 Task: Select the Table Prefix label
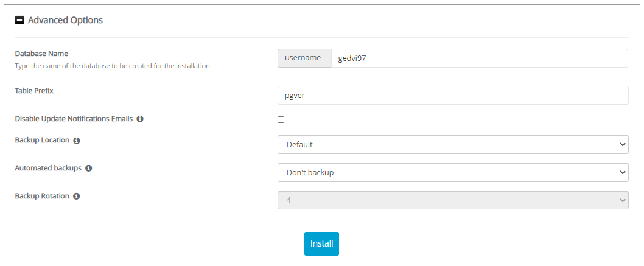(34, 91)
